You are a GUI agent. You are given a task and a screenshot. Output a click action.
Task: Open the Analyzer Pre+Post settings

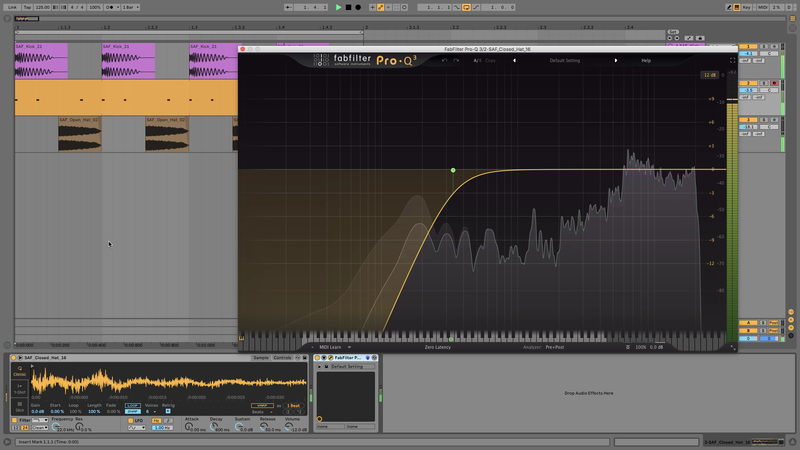point(555,347)
